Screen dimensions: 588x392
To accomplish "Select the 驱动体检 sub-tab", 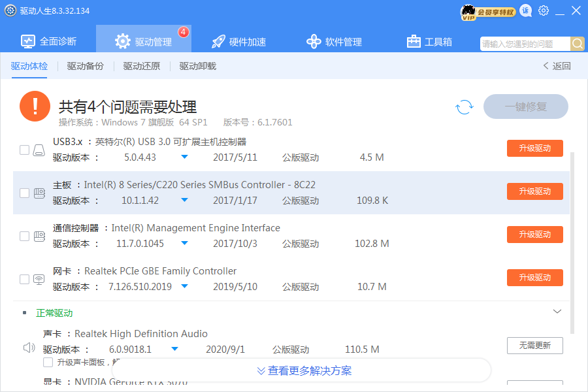I will [29, 66].
